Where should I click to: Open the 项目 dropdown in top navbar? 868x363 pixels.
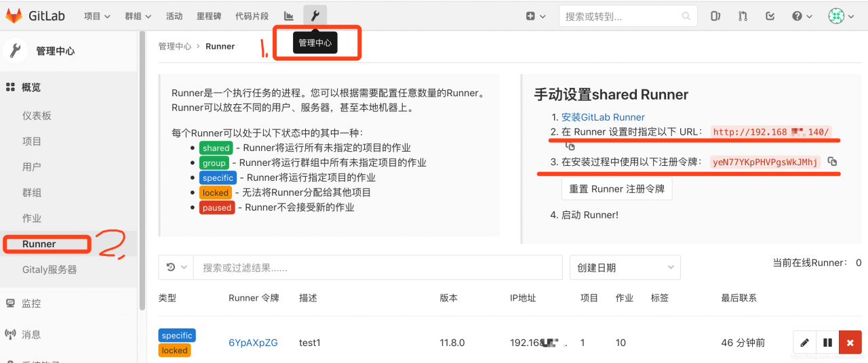click(x=98, y=16)
